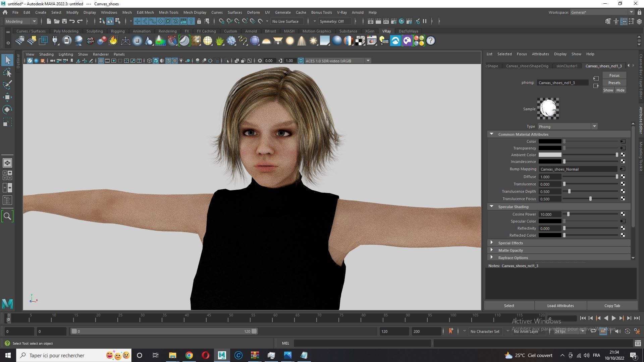Switch to the Rigging shelf tab
Screen dimensions: 644x362
(117, 31)
